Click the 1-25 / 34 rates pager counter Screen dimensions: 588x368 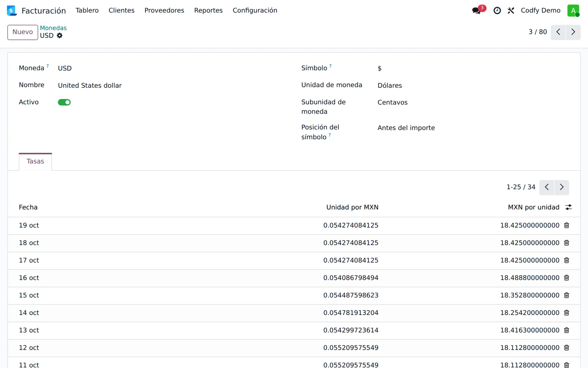[521, 187]
